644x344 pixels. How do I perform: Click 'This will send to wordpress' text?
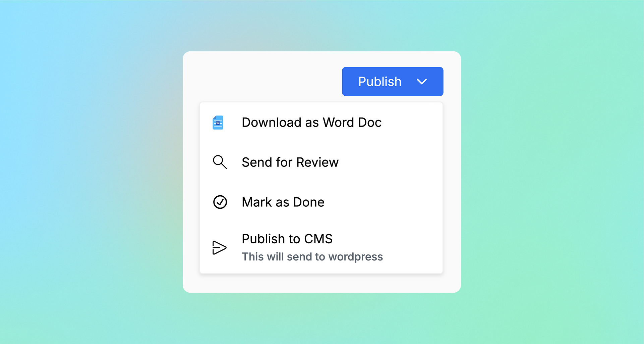[312, 257]
